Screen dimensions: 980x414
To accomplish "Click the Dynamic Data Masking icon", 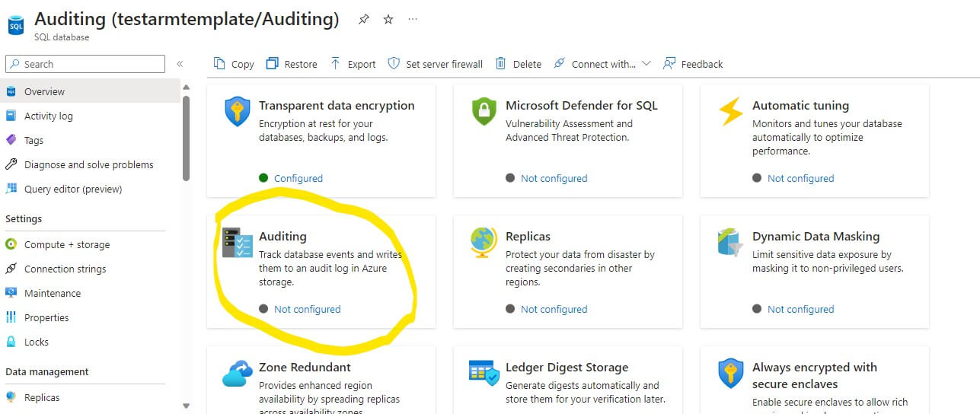I will (x=731, y=243).
